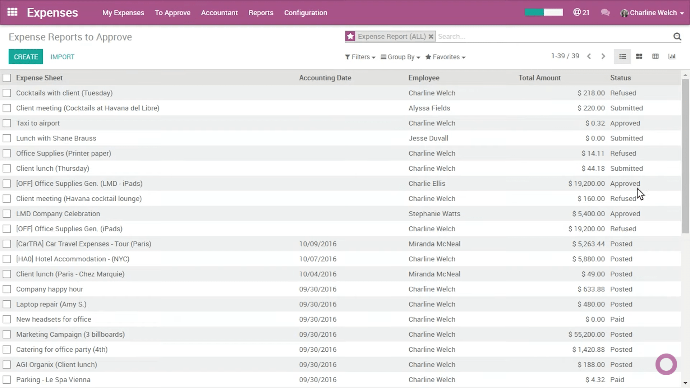Check the select-all header checkbox
Image resolution: width=690 pixels, height=388 pixels.
[7, 78]
